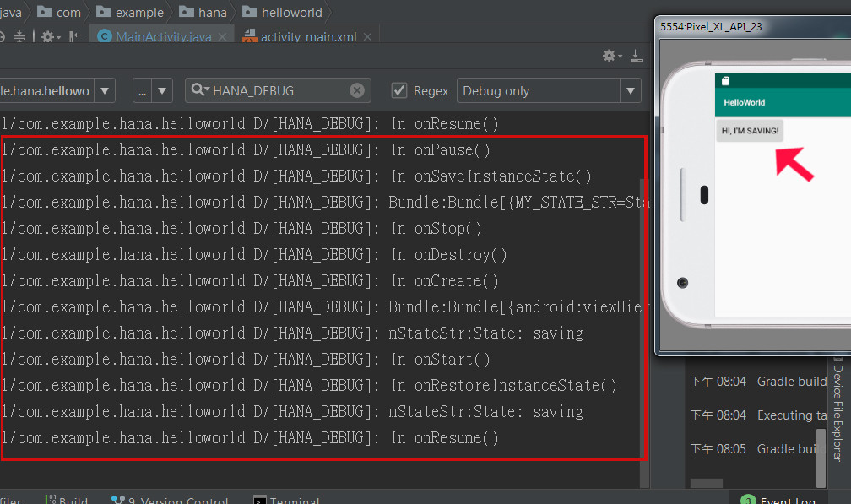The height and width of the screenshot is (504, 851).
Task: Click the Event Log vertical scrollbar
Action: click(x=821, y=458)
